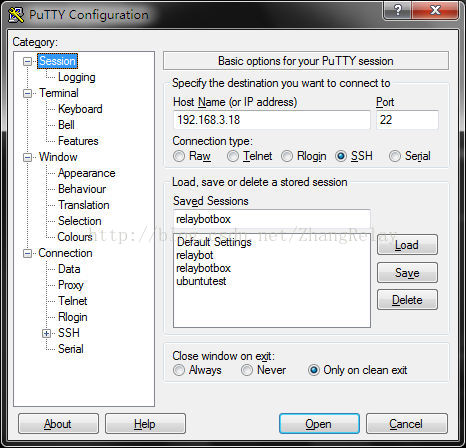
Task: Select the Session category
Action: pyautogui.click(x=57, y=61)
